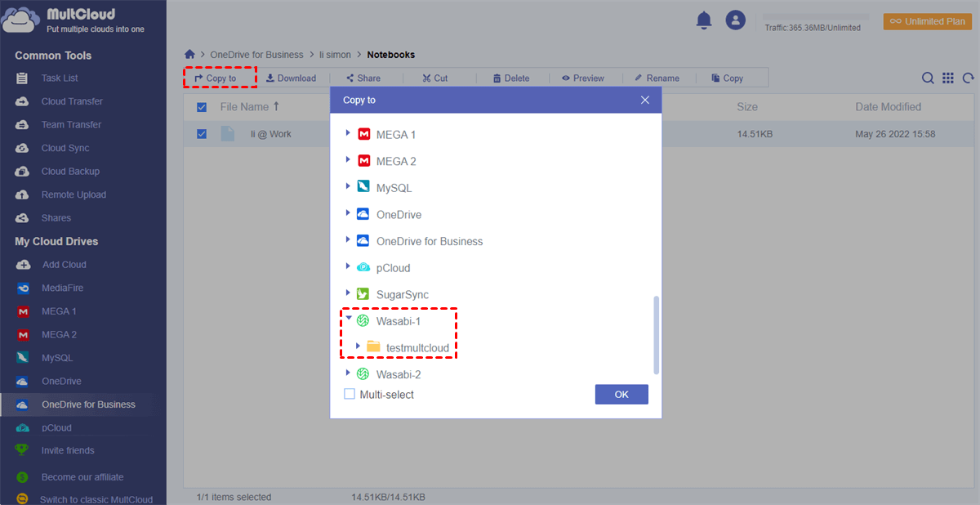The image size is (980, 505).
Task: Click the search magnifier icon
Action: tap(928, 78)
